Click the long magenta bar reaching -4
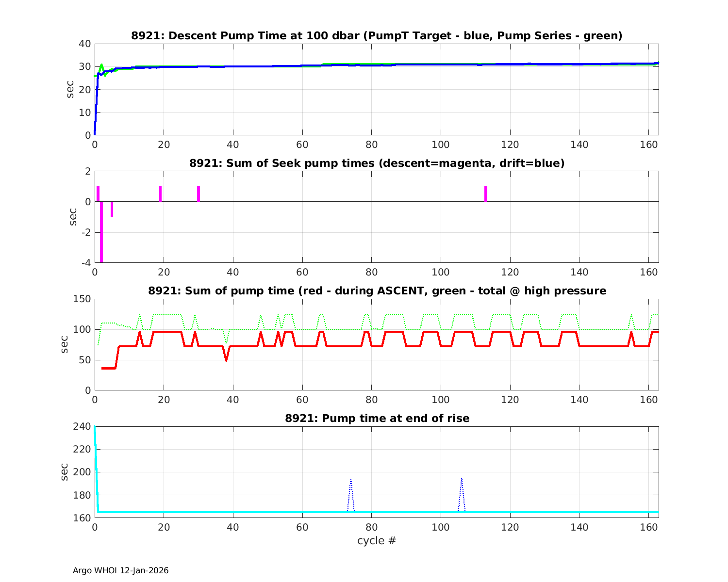This screenshot has height=582, width=728. click(101, 232)
